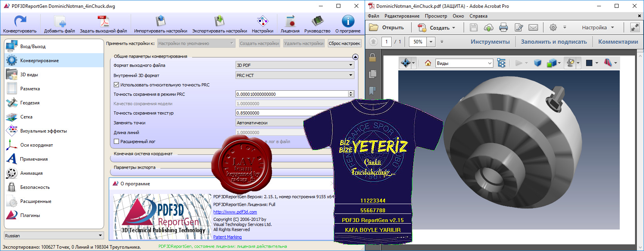
Task: Open Acrobat Просмотр menu
Action: point(436,16)
